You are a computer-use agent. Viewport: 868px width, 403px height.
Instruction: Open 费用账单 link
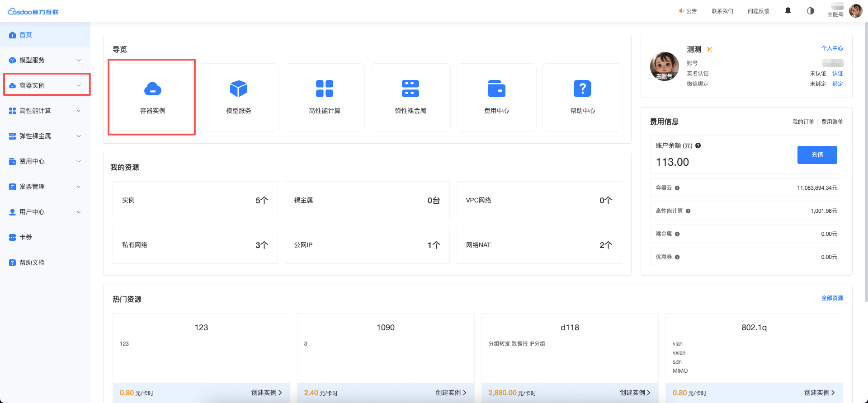(x=832, y=122)
